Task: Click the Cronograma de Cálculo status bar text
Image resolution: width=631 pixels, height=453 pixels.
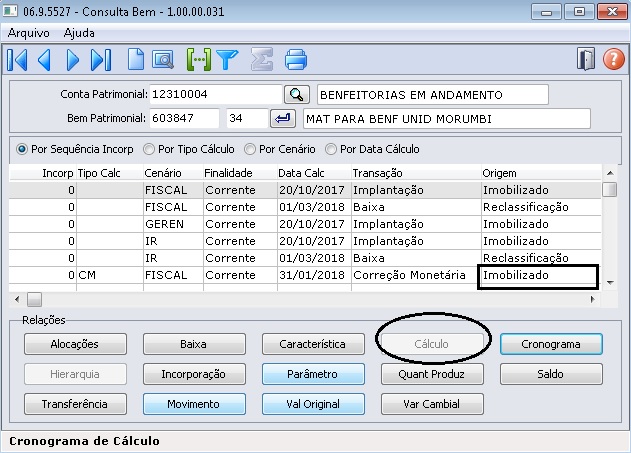Action: click(85, 441)
